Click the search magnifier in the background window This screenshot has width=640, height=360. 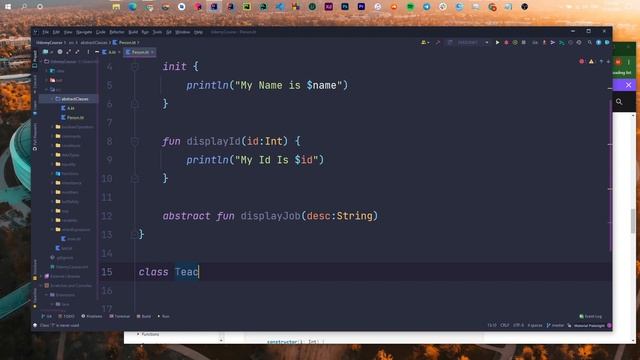pos(619,102)
